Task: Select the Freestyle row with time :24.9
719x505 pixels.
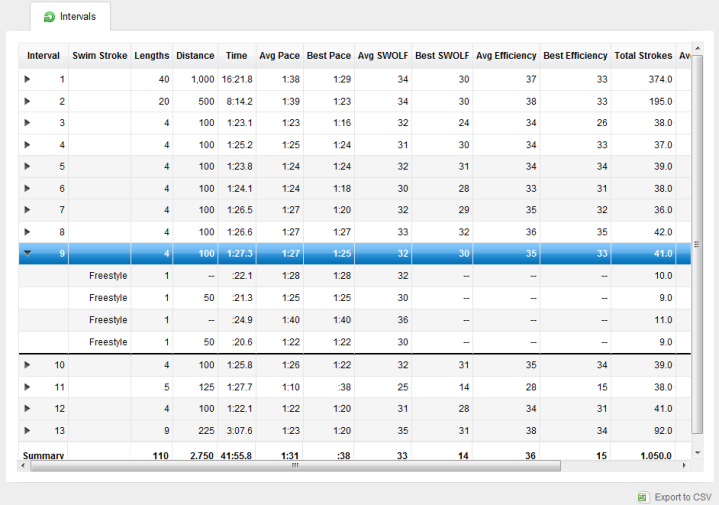Action: click(354, 320)
